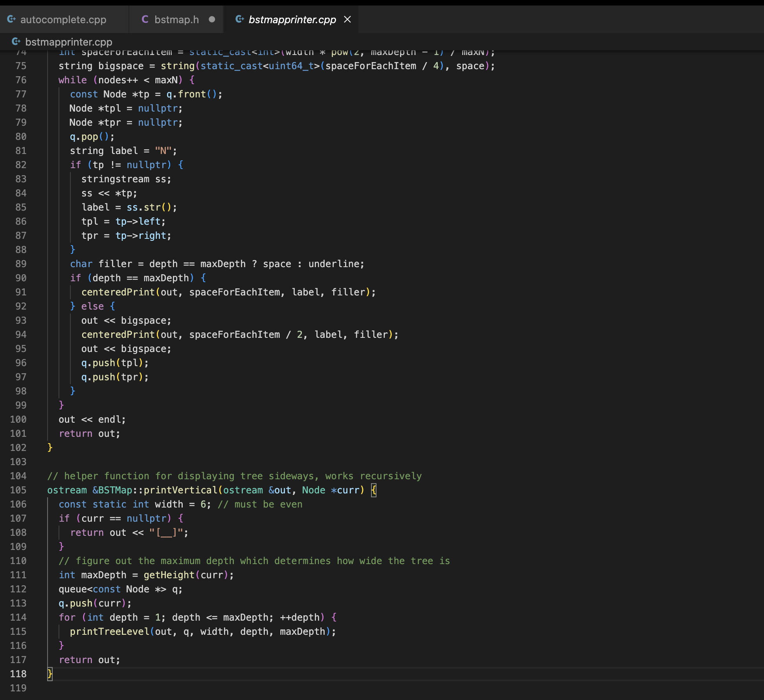Click the closing brace on line 118
The width and height of the screenshot is (764, 700).
click(x=50, y=674)
